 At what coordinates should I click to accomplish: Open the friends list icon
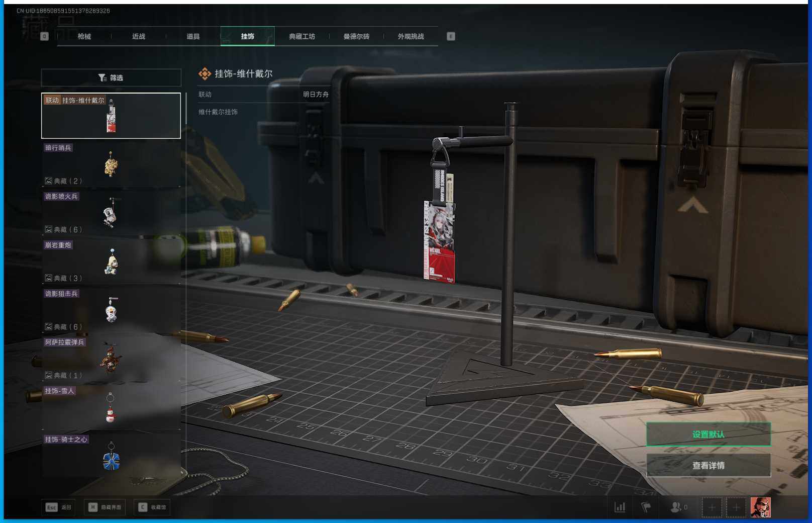[678, 507]
